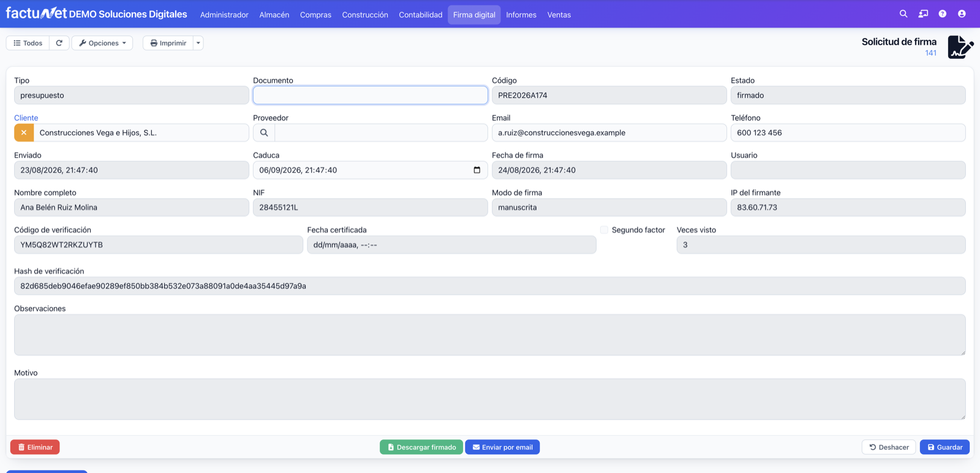
Task: Click the Imprimir button
Action: (x=168, y=43)
